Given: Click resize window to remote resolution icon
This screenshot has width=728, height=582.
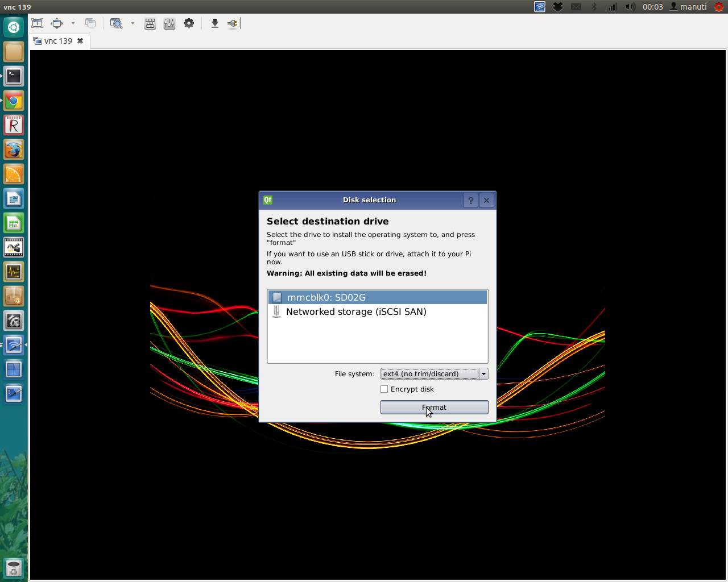Looking at the screenshot, I should [38, 23].
